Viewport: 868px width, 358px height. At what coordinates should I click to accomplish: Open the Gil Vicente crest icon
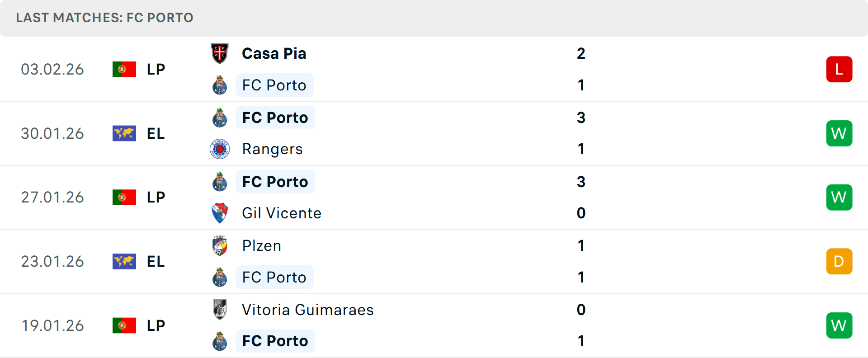point(220,213)
